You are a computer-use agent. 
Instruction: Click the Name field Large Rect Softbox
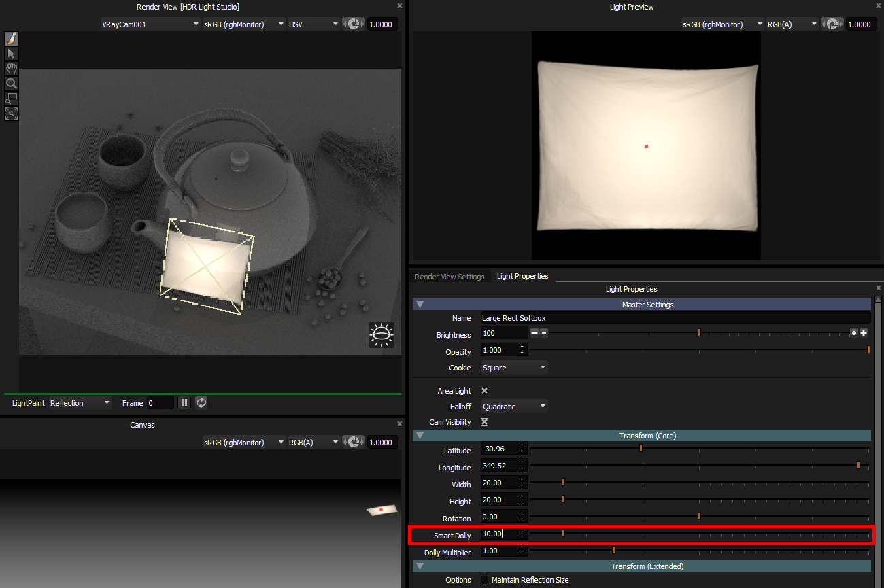(675, 317)
